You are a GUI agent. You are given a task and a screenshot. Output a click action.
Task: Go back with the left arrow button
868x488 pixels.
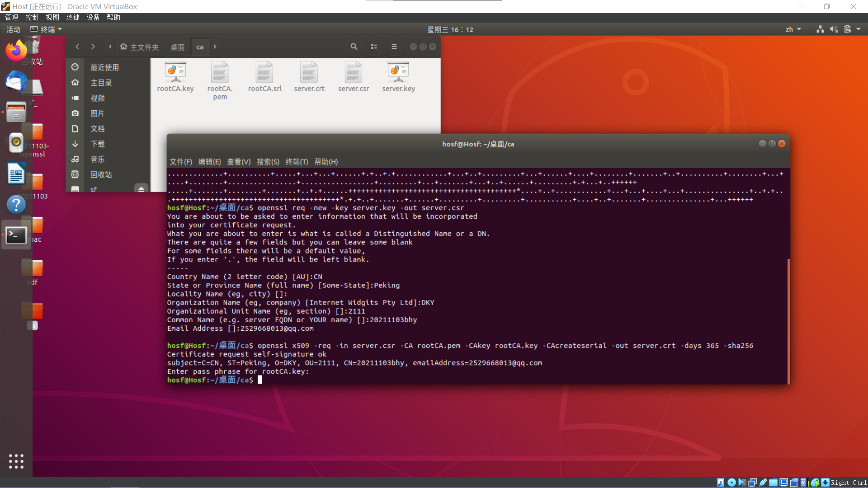pyautogui.click(x=78, y=47)
